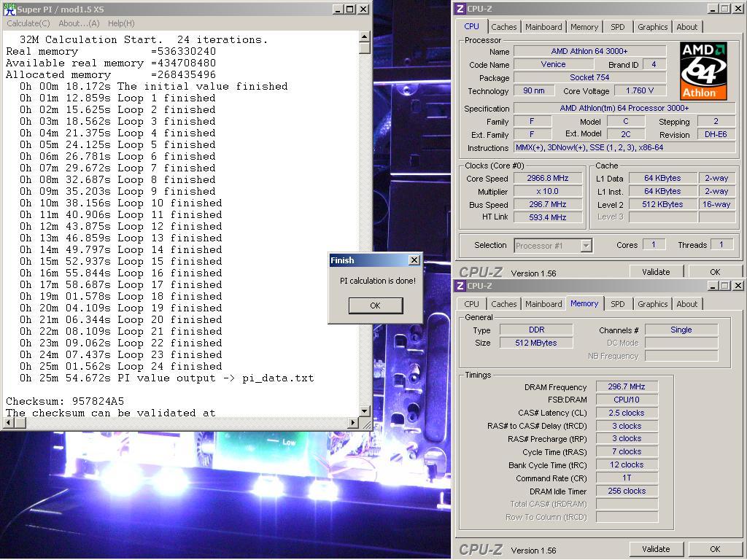This screenshot has width=747, height=560.
Task: Open the About...(A) menu in Super PI
Action: (x=79, y=23)
